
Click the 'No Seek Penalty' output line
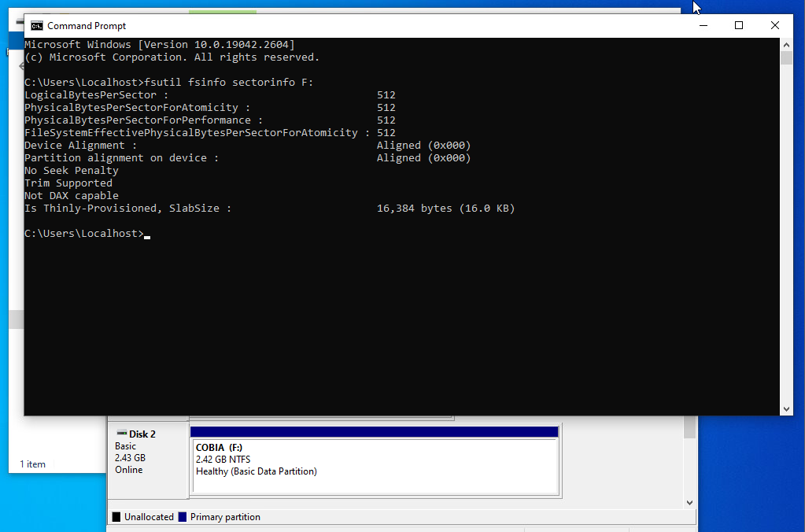[x=72, y=171]
